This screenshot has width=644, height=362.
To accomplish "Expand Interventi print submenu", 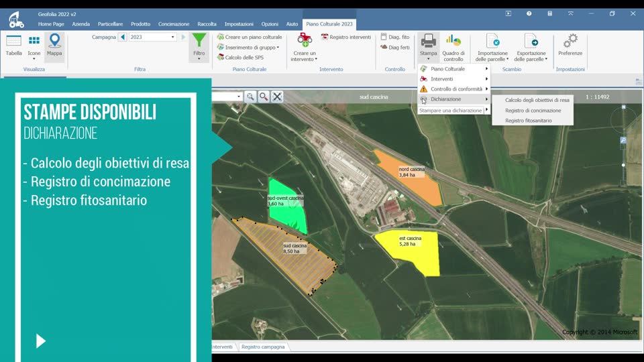I will (x=454, y=79).
